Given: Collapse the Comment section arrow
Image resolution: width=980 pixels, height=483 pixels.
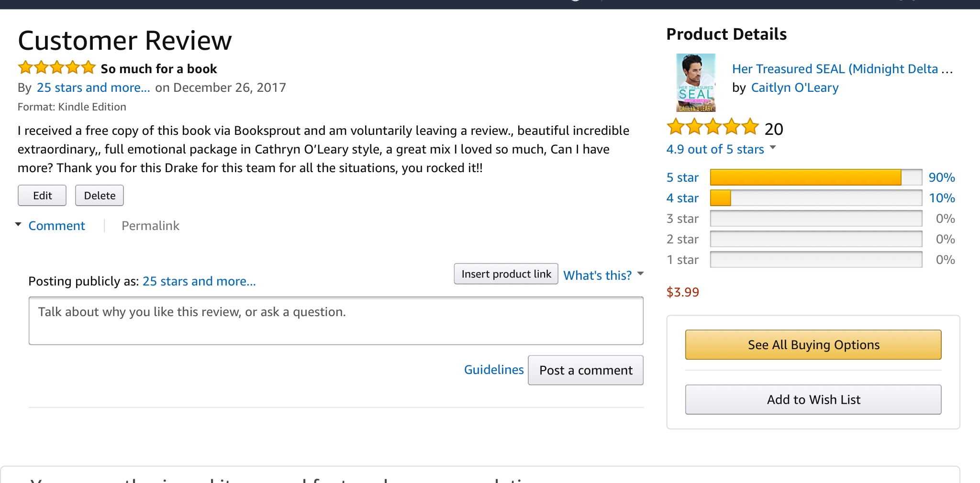Looking at the screenshot, I should pos(18,225).
